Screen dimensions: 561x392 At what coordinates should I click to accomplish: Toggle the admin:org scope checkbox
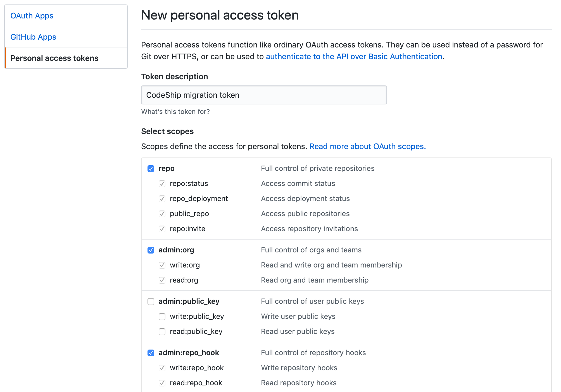coord(151,250)
